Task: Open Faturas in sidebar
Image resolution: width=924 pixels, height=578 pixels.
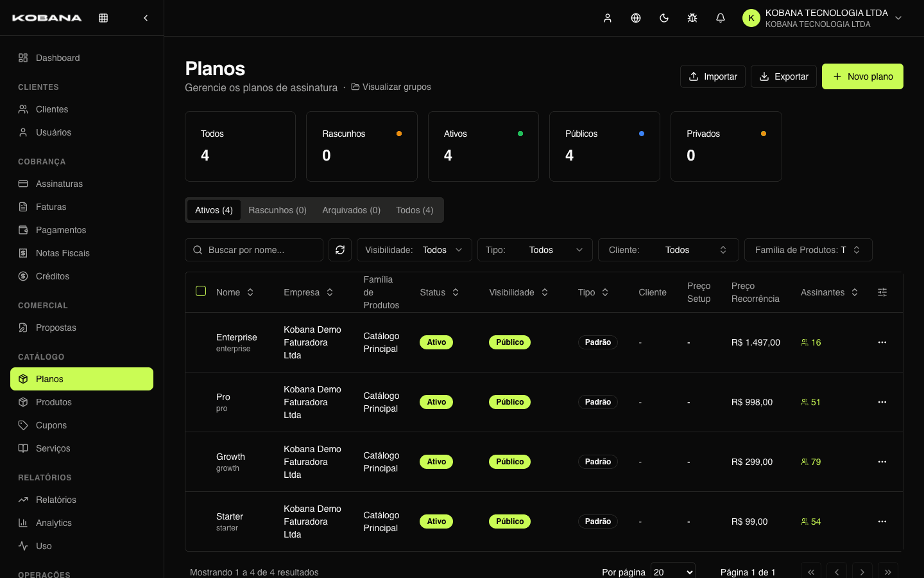Action: (81, 207)
